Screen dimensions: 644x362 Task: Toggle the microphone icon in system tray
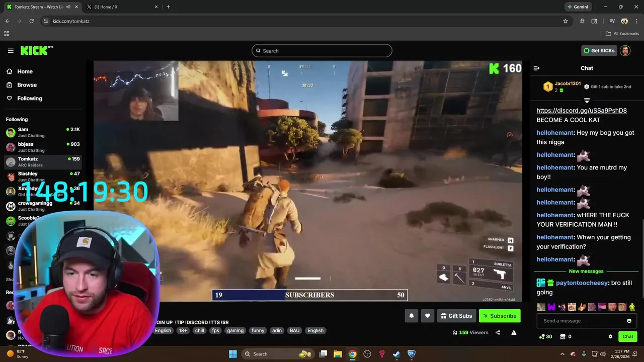tap(584, 354)
